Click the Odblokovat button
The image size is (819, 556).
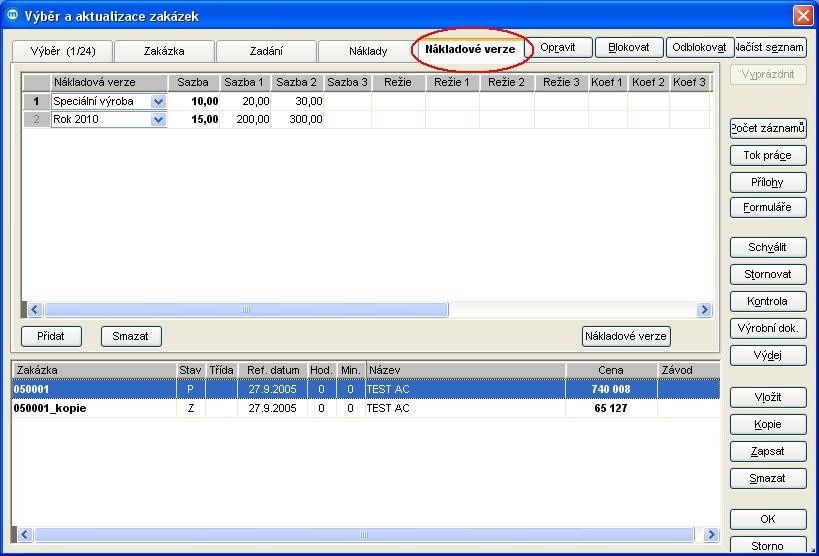699,48
